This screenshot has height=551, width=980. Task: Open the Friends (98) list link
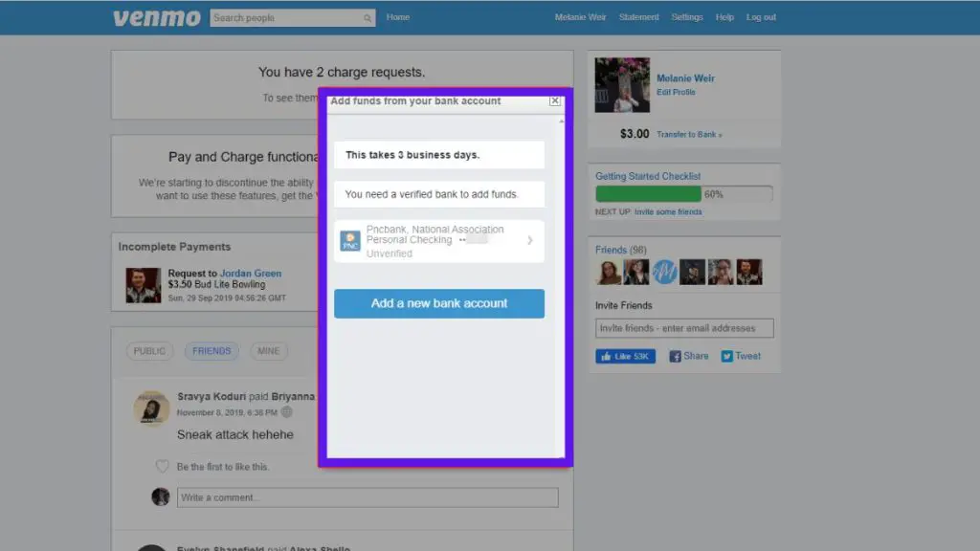620,250
